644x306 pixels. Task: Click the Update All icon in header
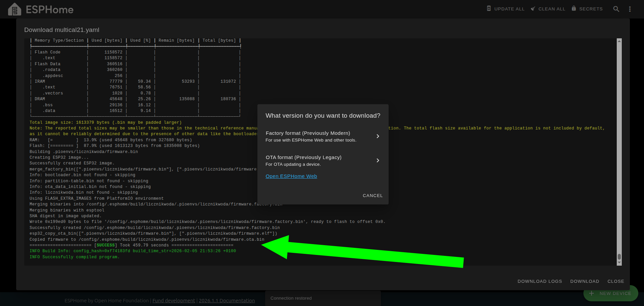click(489, 8)
